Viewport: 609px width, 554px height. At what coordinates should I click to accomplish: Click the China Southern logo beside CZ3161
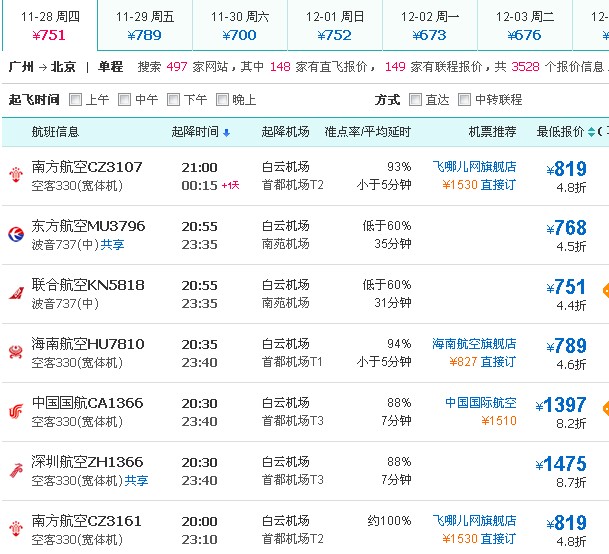[x=16, y=529]
